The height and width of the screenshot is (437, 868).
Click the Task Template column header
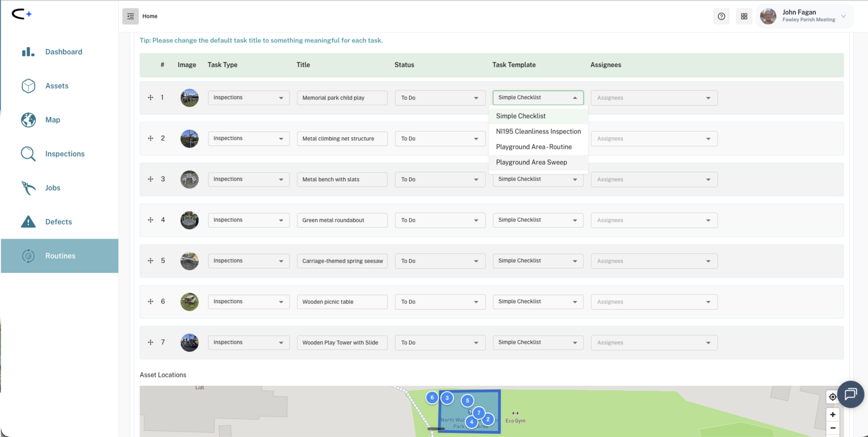514,65
